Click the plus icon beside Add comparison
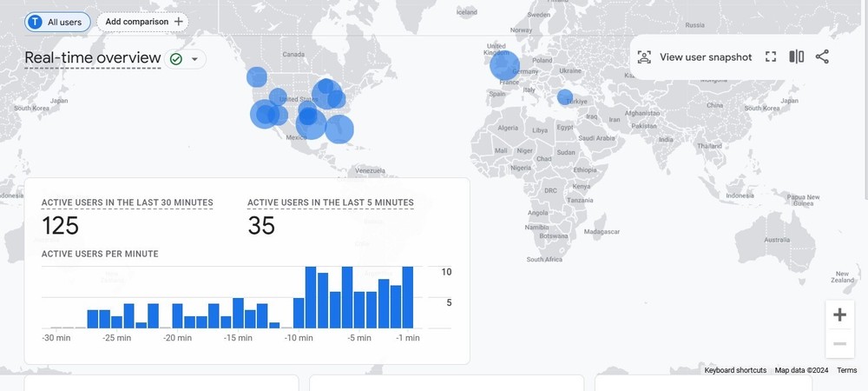868x391 pixels. [x=178, y=22]
